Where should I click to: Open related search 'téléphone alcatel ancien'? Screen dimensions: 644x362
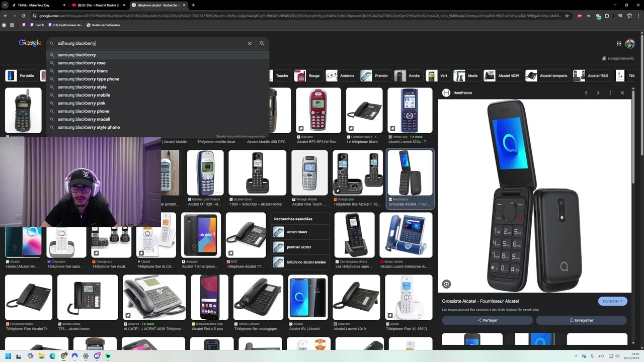tap(300, 262)
